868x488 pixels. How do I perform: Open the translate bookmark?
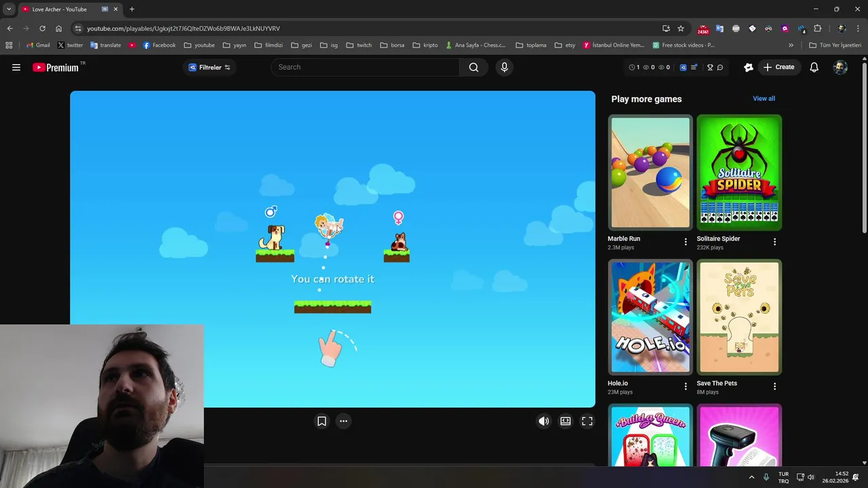[x=105, y=45]
